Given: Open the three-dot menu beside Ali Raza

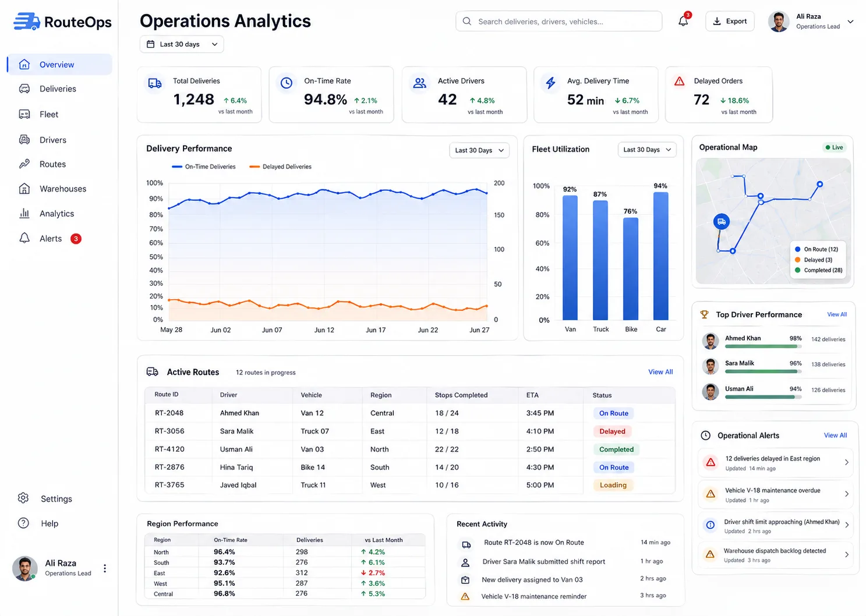Looking at the screenshot, I should [105, 569].
